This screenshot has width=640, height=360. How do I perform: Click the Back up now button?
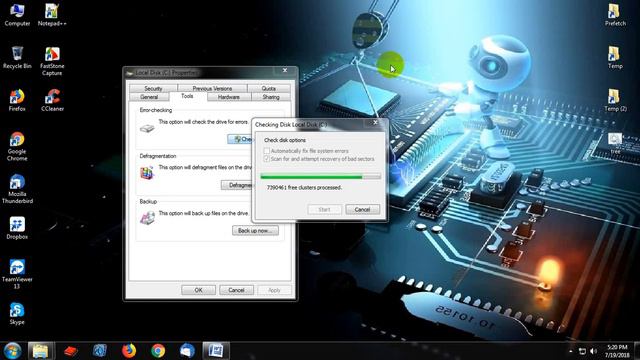point(255,231)
